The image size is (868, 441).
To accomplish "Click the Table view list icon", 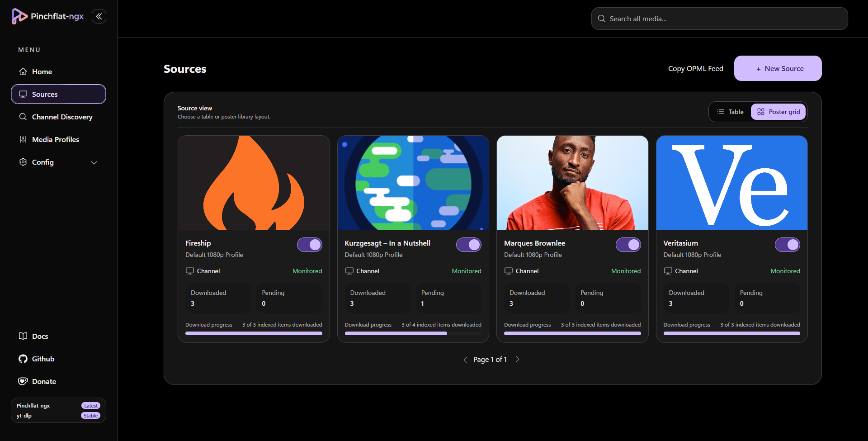I will pos(721,112).
